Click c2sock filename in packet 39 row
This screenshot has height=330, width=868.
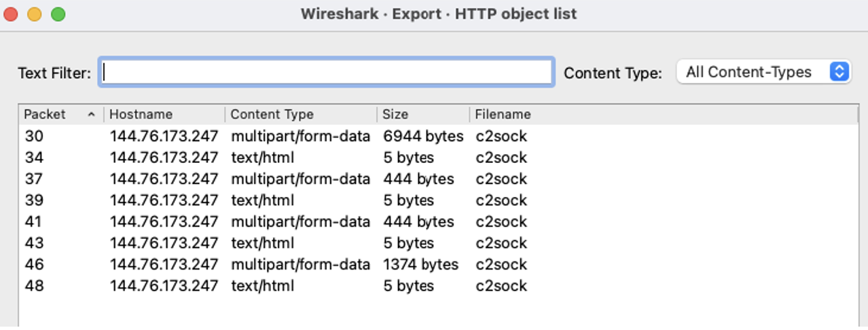501,200
